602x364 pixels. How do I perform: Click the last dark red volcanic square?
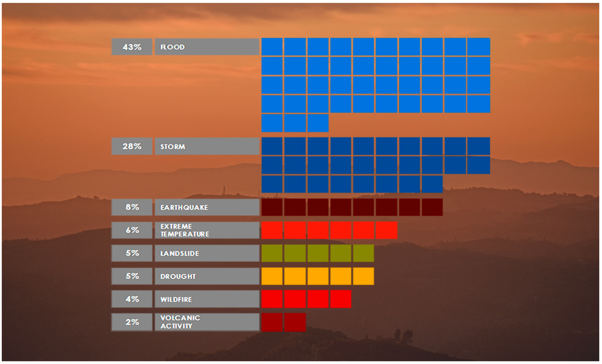pos(295,322)
